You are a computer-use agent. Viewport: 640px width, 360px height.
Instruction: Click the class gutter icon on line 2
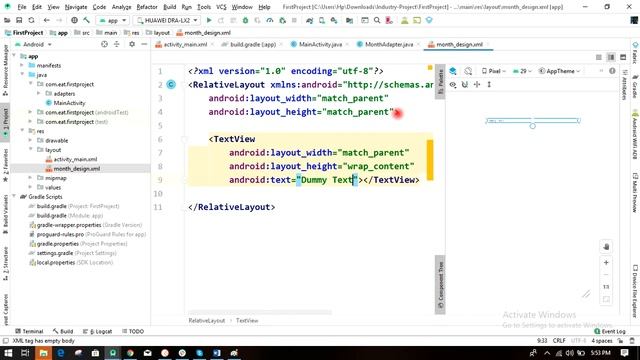(x=171, y=84)
